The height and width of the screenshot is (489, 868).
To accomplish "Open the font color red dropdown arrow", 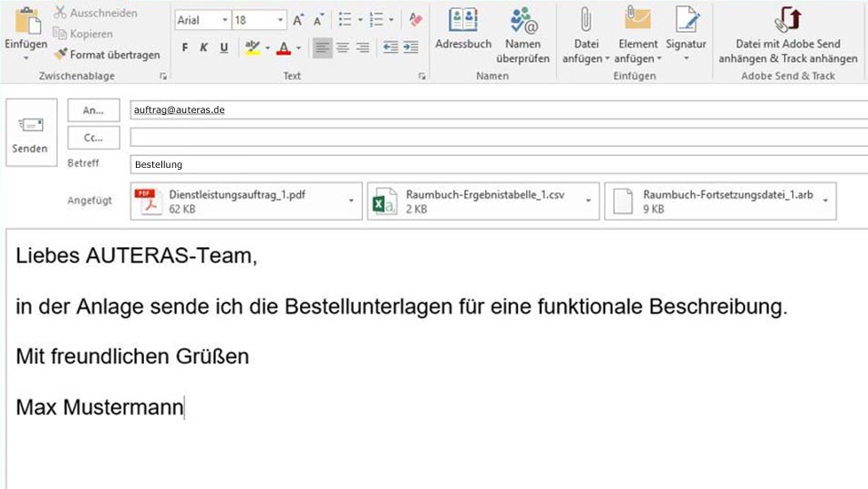I will pos(299,47).
